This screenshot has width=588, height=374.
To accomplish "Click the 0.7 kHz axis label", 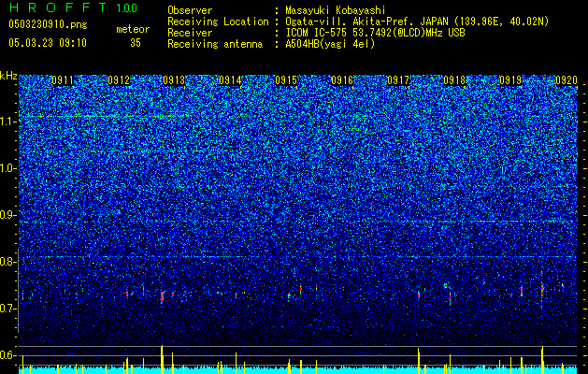I will tap(7, 309).
